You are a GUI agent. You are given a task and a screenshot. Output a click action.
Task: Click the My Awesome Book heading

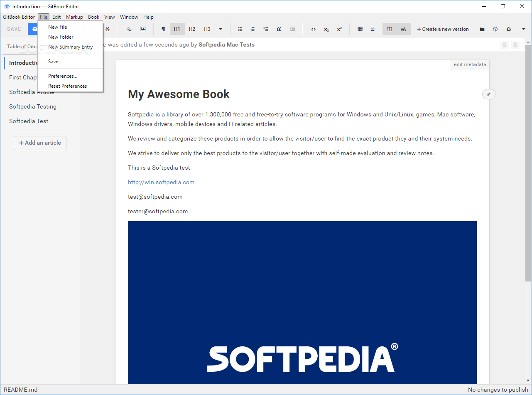[179, 94]
